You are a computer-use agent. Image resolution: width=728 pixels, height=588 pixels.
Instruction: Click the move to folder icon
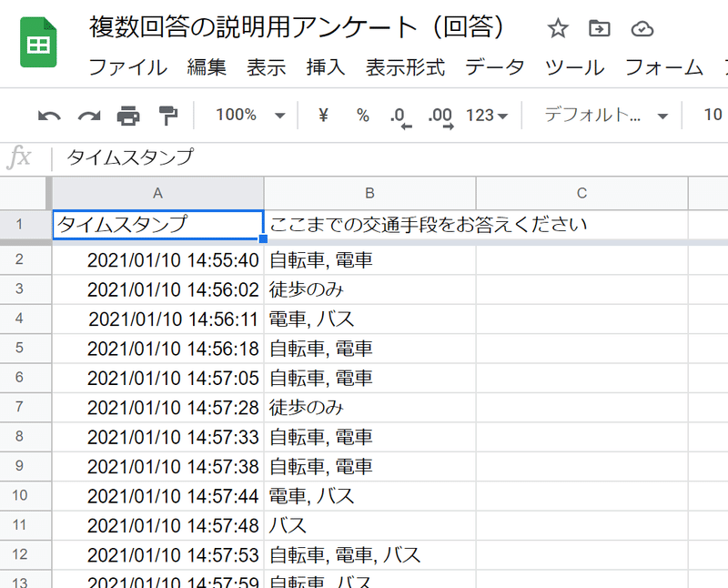599,28
